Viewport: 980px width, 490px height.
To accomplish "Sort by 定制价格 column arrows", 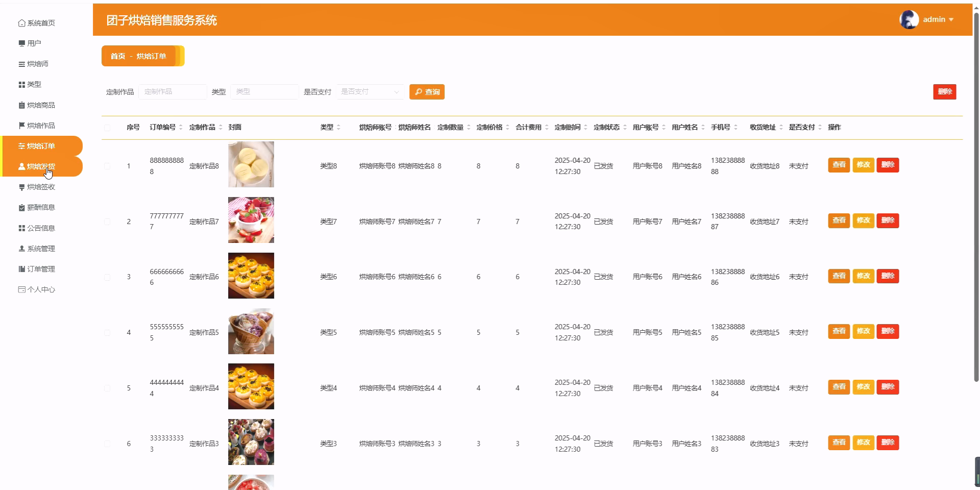I will [507, 127].
